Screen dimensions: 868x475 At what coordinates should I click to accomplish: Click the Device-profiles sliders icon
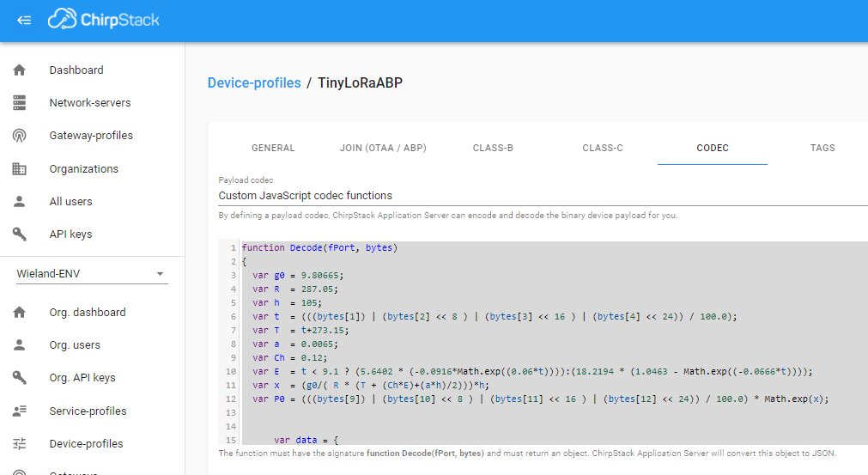tap(20, 443)
